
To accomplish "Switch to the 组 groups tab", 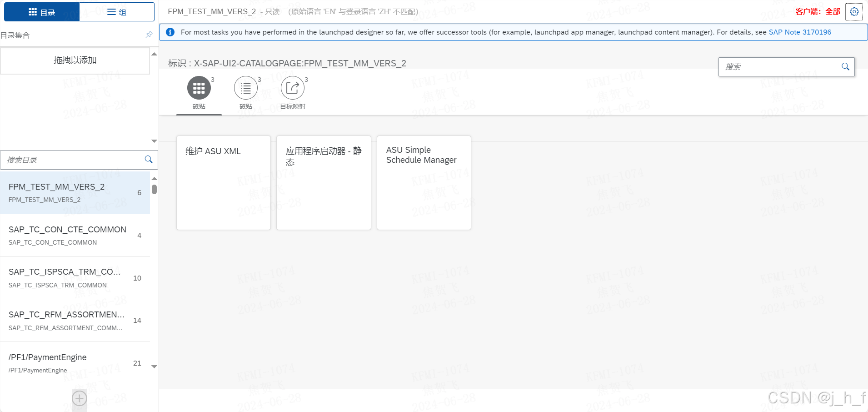I will (117, 12).
